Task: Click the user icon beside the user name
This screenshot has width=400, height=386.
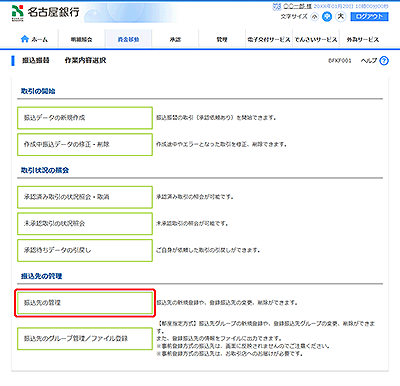Action: coord(277,6)
